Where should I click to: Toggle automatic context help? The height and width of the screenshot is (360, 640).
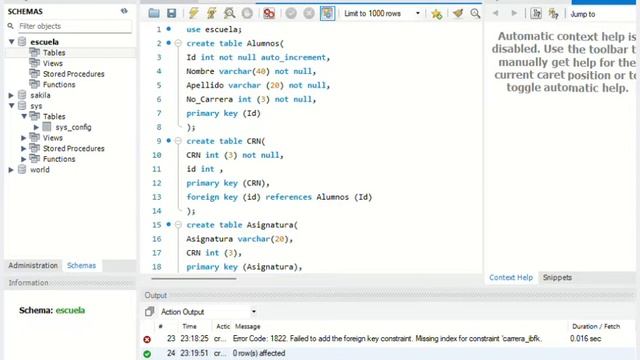(553, 14)
